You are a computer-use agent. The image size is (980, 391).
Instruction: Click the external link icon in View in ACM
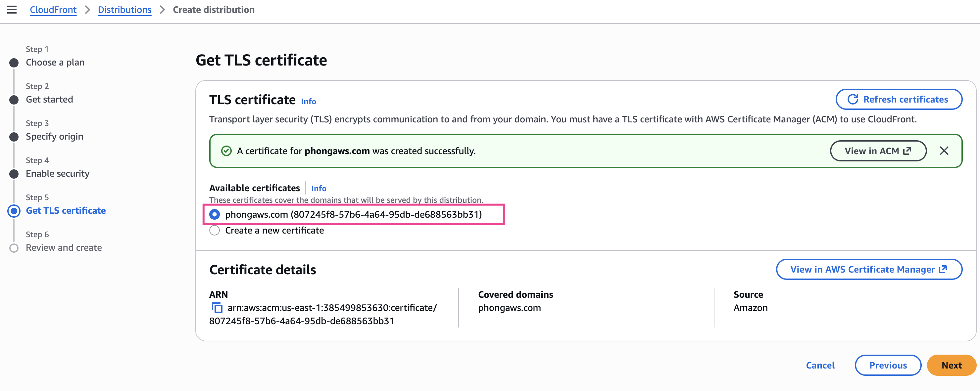click(x=907, y=151)
